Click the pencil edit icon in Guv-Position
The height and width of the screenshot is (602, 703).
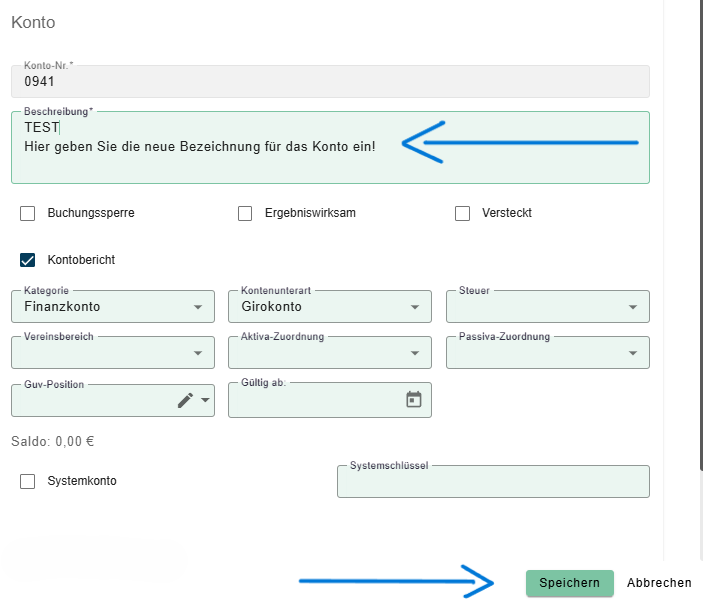(185, 400)
